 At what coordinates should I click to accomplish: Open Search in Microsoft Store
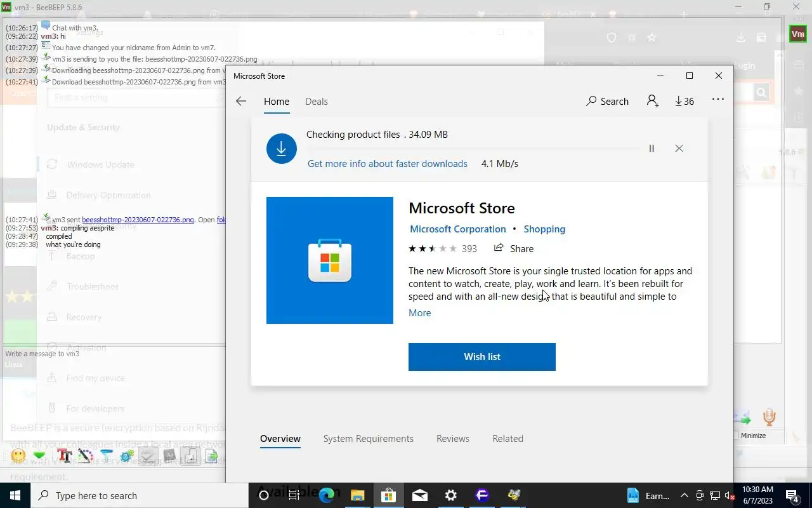coord(607,101)
